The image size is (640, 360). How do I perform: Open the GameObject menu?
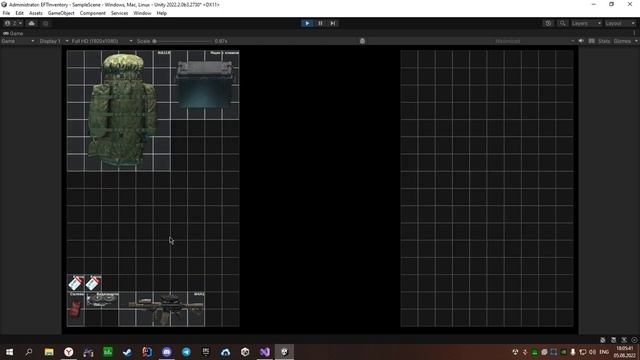(x=61, y=13)
